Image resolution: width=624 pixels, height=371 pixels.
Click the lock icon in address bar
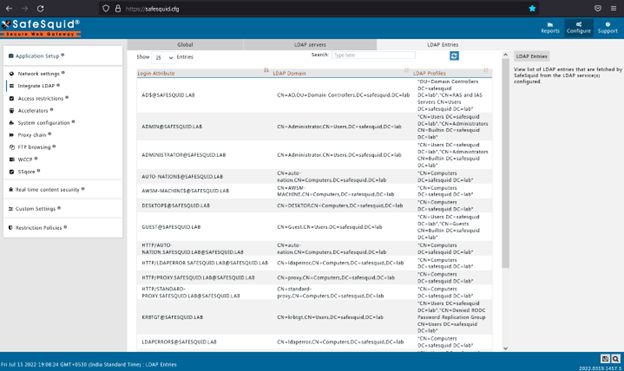pyautogui.click(x=118, y=8)
